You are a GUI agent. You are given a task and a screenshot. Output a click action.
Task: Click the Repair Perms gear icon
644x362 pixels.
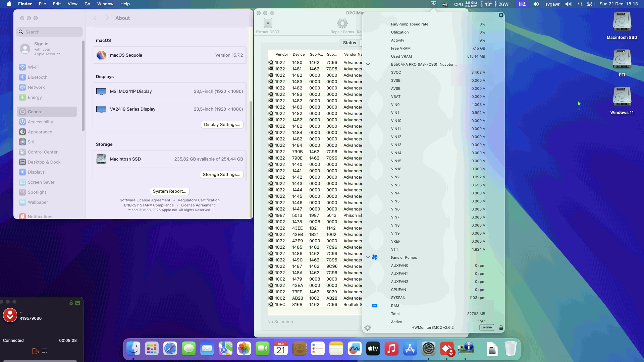342,23
